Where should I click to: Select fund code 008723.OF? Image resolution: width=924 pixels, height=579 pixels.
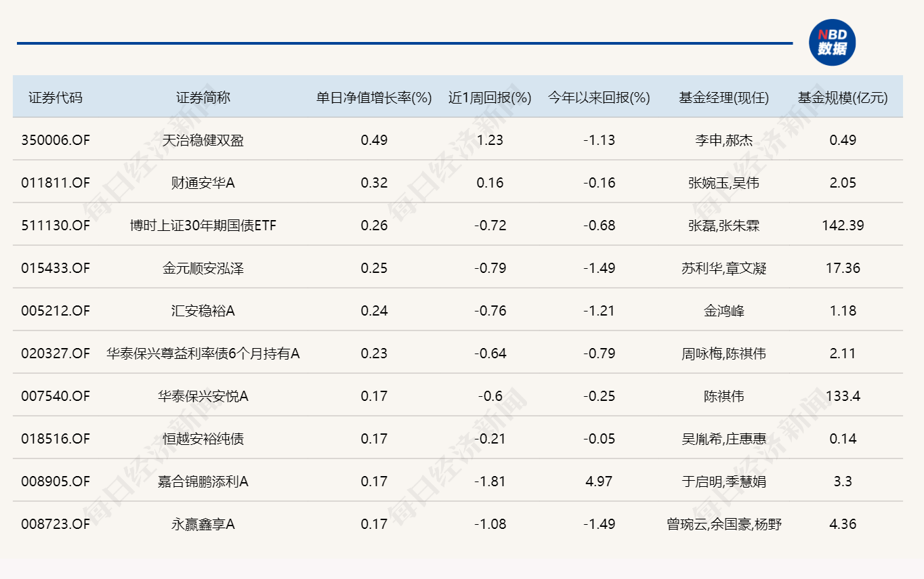[x=55, y=524]
